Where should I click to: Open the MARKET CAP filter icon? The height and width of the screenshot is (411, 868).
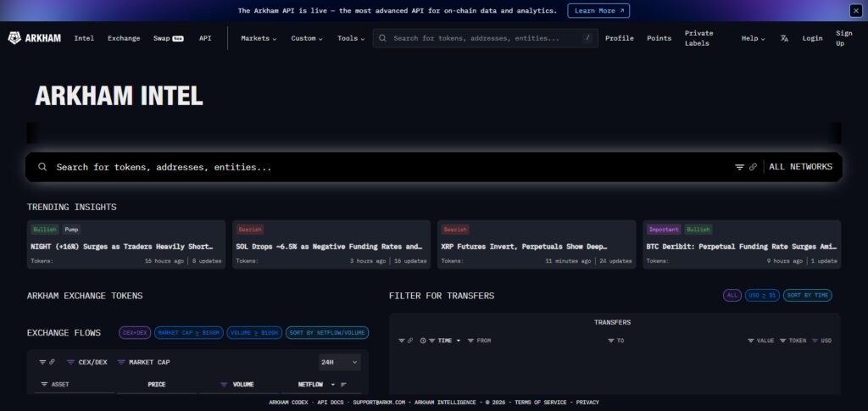pos(120,363)
